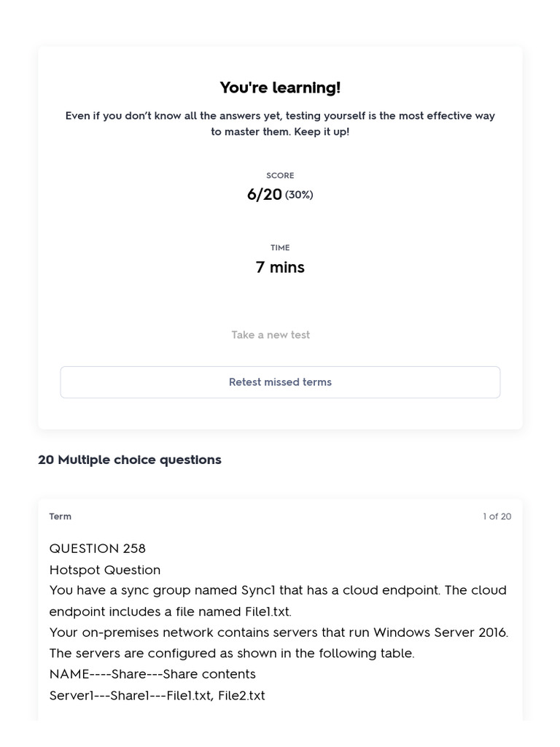
Task: Click the Retest missed terms button
Action: click(280, 382)
